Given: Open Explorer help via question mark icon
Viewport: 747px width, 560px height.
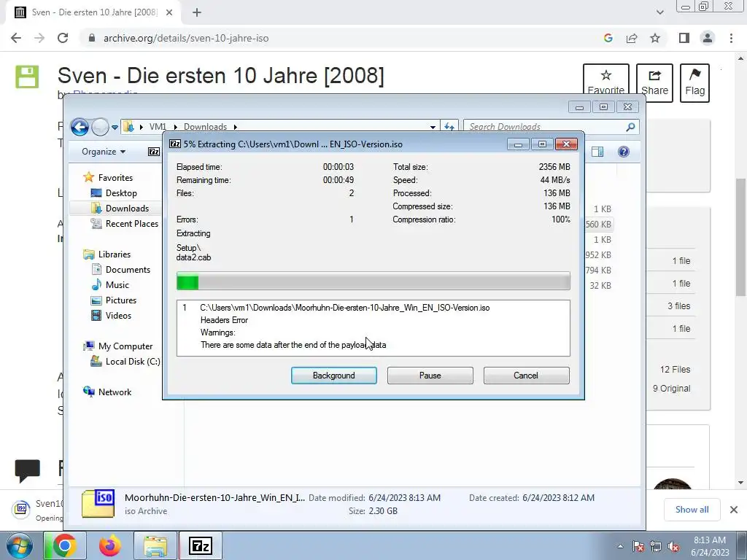Looking at the screenshot, I should (x=623, y=152).
